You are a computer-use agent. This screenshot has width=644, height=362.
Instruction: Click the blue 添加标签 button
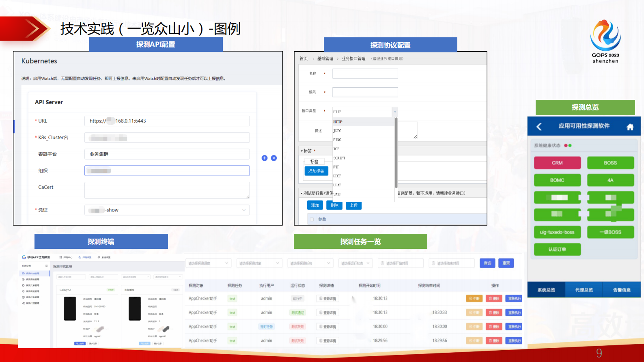pos(316,171)
